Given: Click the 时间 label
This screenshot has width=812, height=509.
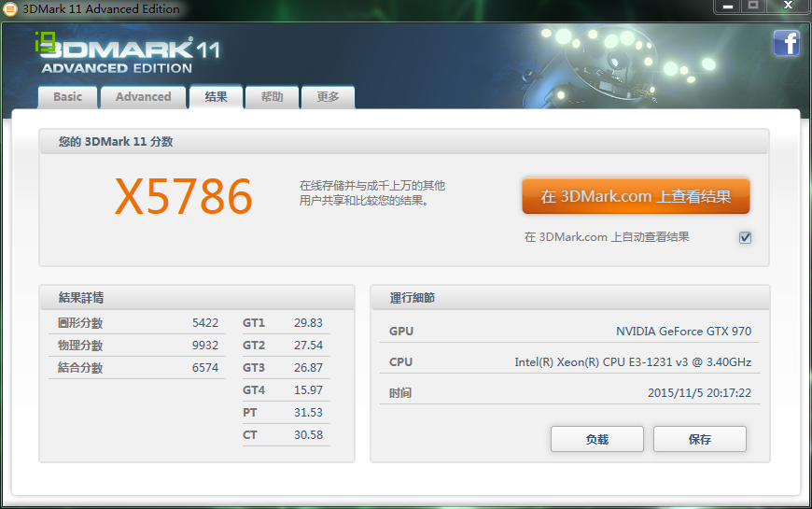Looking at the screenshot, I should tap(400, 393).
